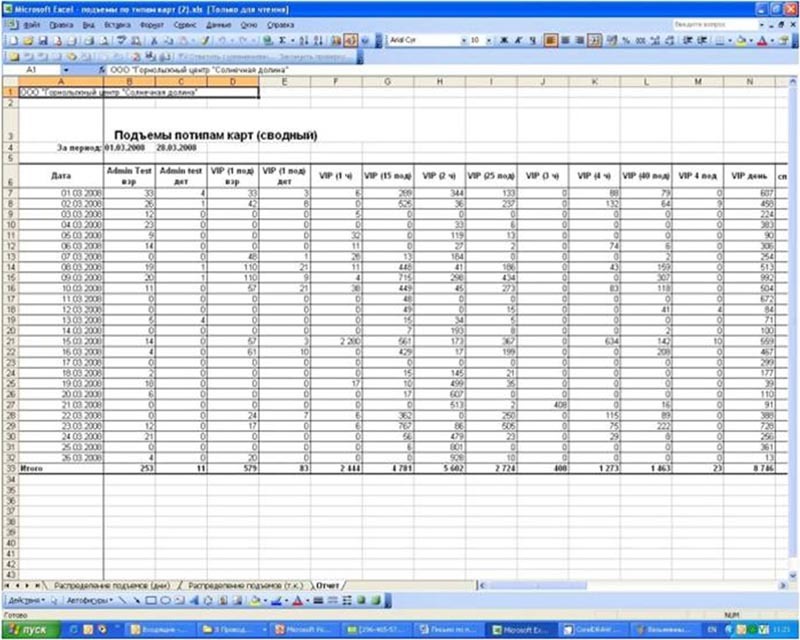Image resolution: width=800 pixels, height=640 pixels.
Task: Select cell A1 with company name
Action: pyautogui.click(x=60, y=92)
